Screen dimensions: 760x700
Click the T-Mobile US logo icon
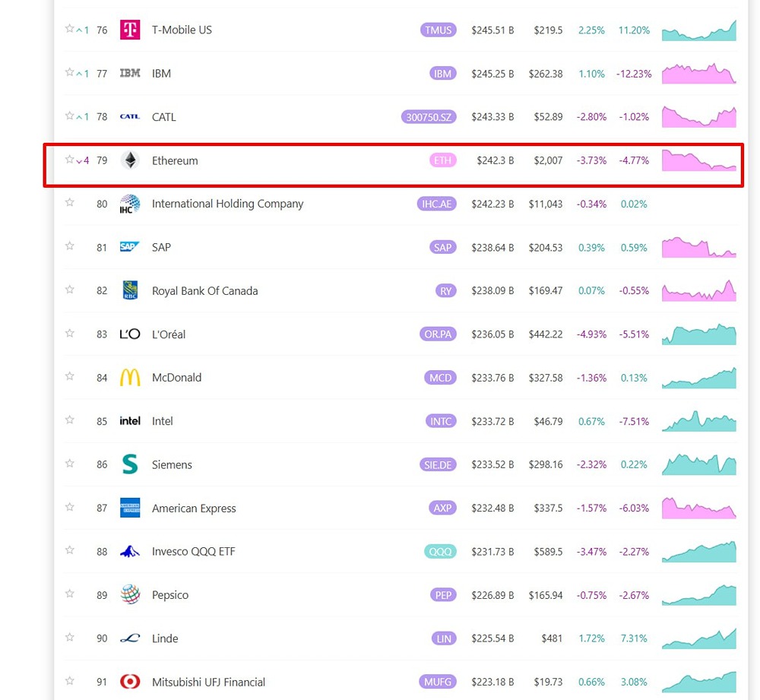[130, 30]
